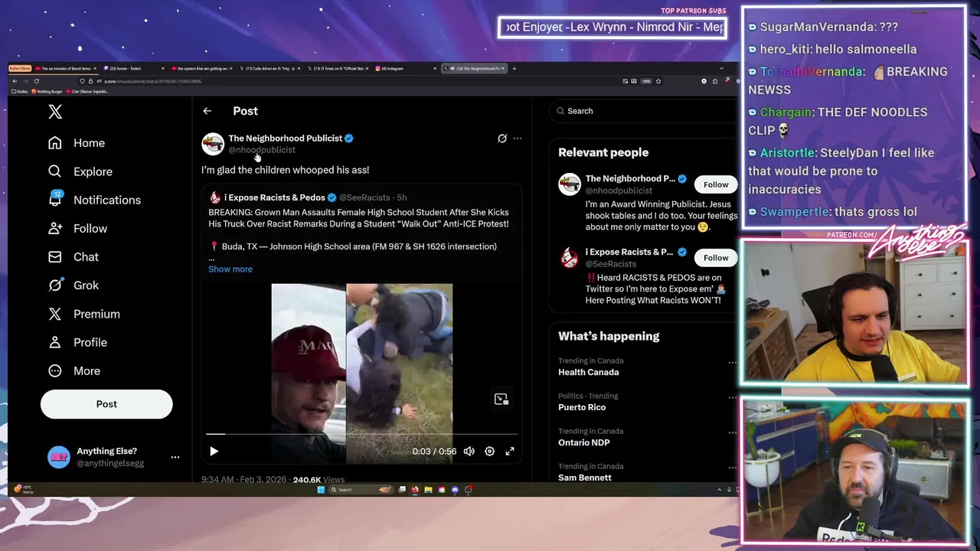Image resolution: width=980 pixels, height=551 pixels.
Task: Click the Grok explain icon on the post
Action: (502, 139)
